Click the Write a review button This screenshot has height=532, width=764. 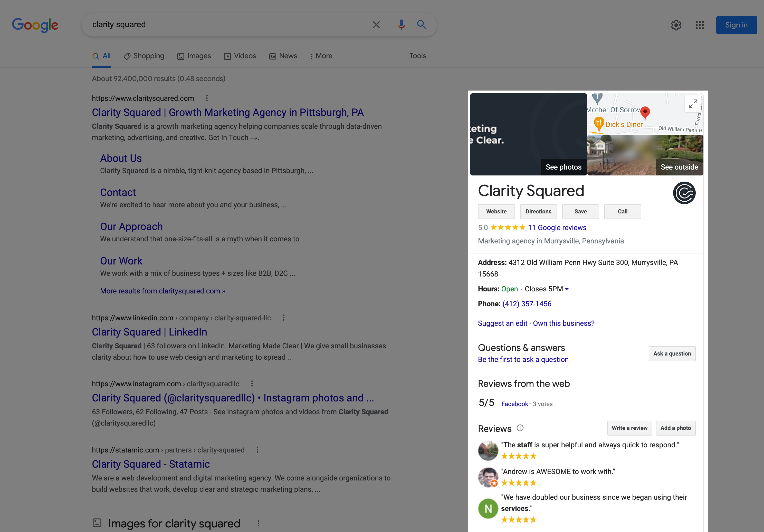click(629, 428)
